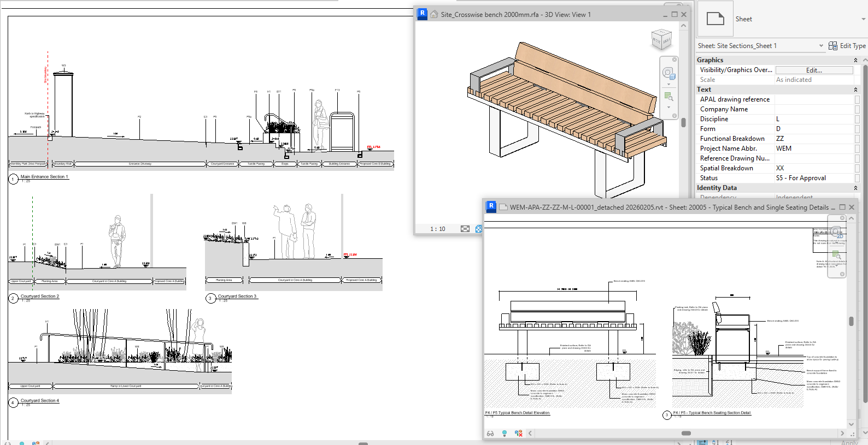Collapse the Identity Data section
This screenshot has height=445, width=868.
pyautogui.click(x=855, y=188)
